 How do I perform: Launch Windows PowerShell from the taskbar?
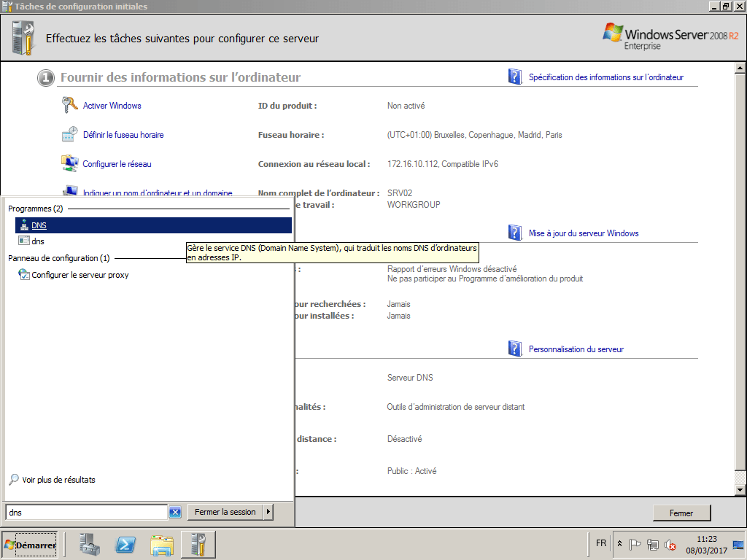[x=125, y=544]
